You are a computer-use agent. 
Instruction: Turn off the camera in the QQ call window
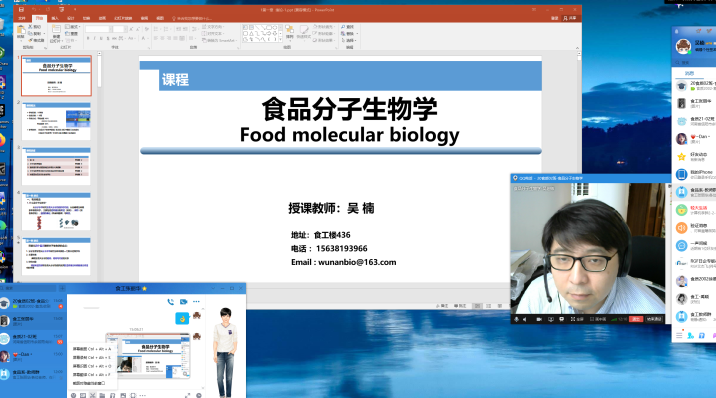pos(539,319)
